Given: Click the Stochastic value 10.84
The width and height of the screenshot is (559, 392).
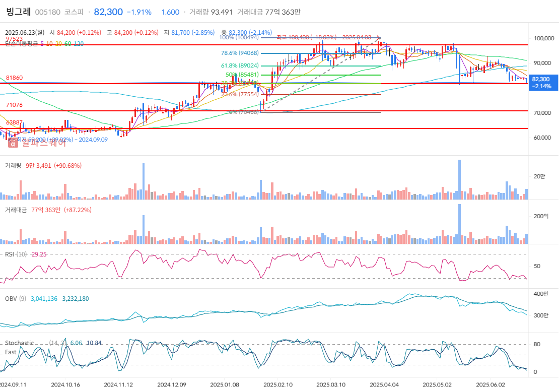Looking at the screenshot, I should pyautogui.click(x=94, y=343).
